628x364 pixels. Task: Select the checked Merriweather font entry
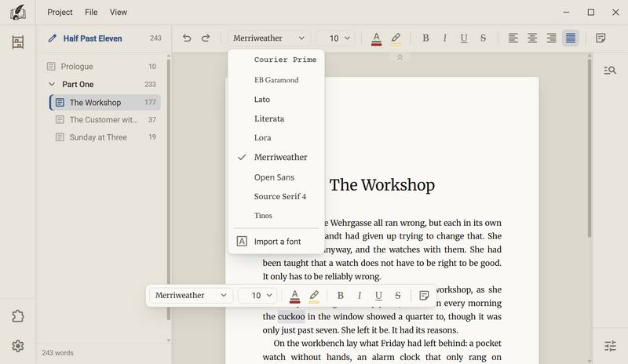pos(276,157)
